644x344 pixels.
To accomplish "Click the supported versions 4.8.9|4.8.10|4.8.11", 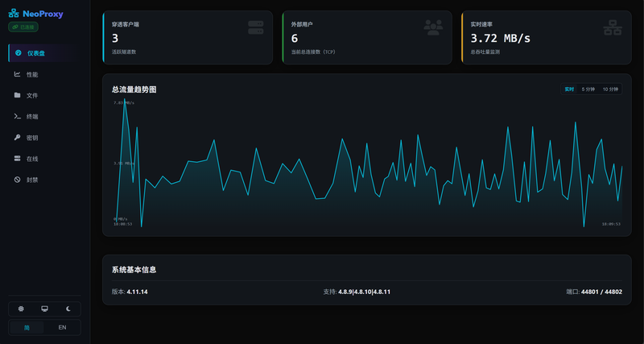I will (x=365, y=292).
